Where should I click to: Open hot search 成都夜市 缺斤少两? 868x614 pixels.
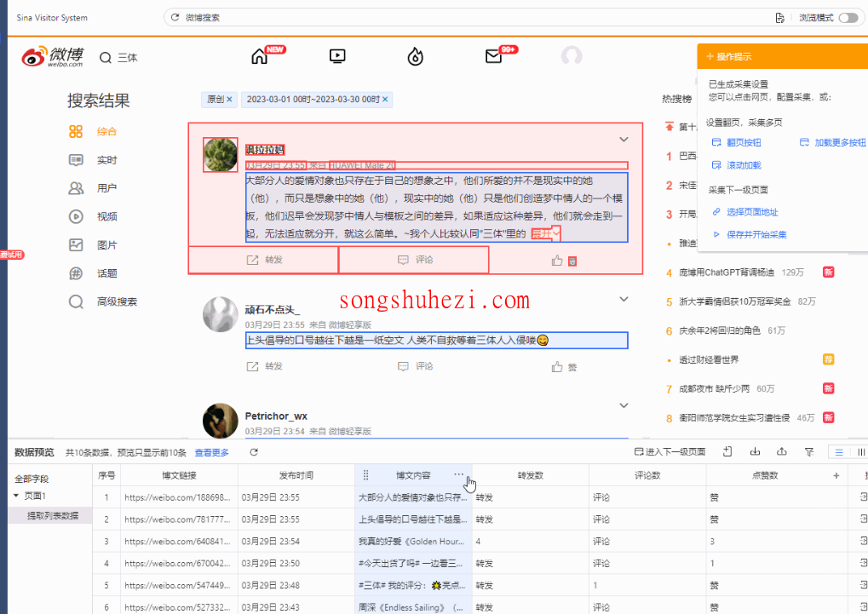point(714,388)
